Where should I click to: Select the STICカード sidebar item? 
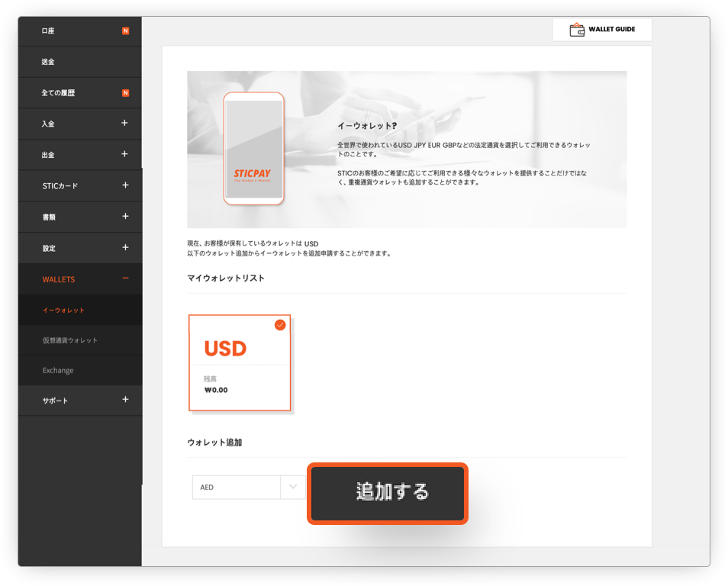(x=80, y=185)
